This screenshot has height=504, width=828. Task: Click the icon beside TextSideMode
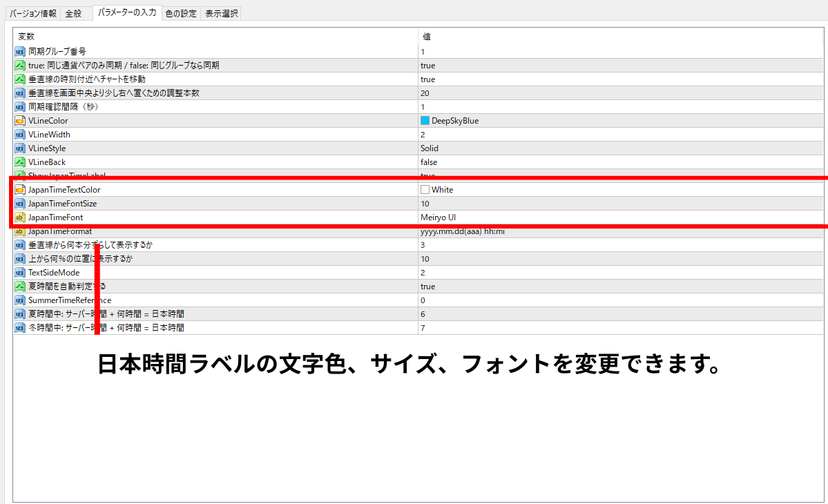pyautogui.click(x=19, y=273)
